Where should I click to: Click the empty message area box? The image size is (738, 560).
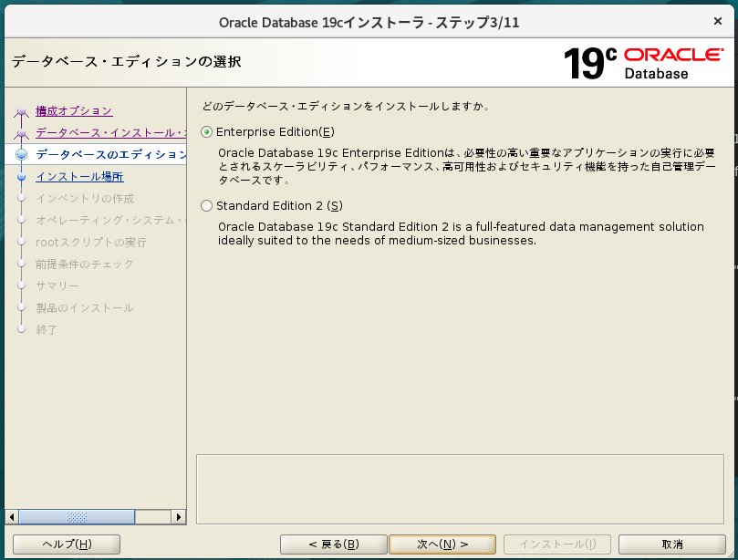tap(460, 490)
